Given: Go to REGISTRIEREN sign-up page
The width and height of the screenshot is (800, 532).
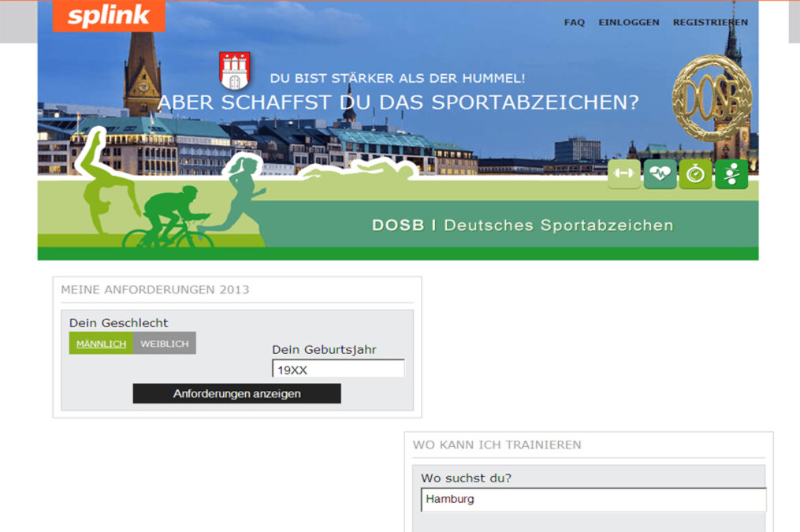Looking at the screenshot, I should tap(710, 22).
